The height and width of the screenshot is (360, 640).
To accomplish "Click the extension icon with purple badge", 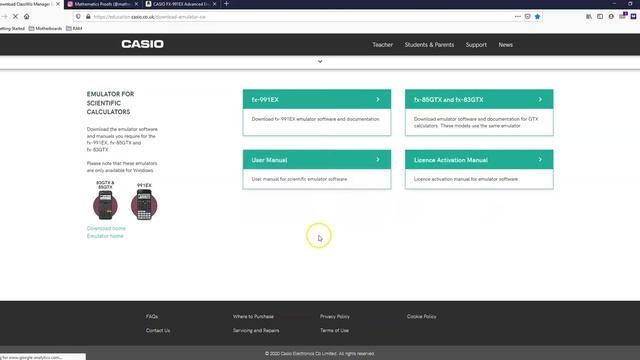I will point(622,16).
